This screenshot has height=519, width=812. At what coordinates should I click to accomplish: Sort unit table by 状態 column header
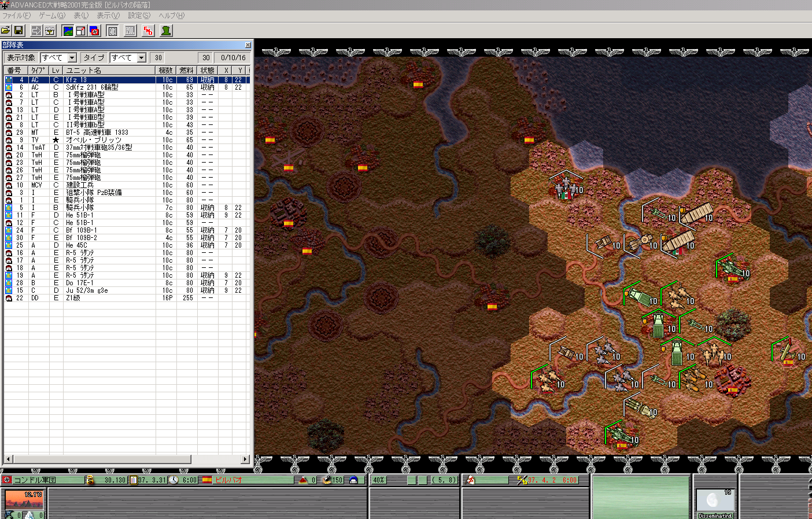(207, 71)
